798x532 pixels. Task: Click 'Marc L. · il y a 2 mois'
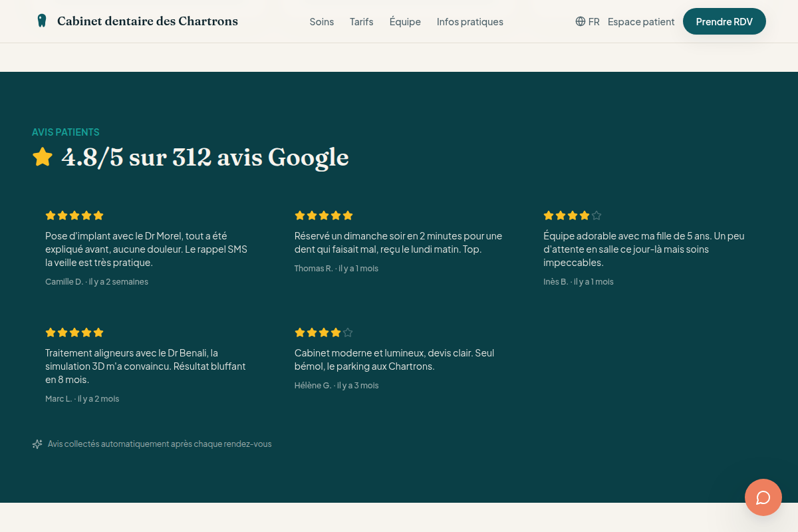(82, 399)
